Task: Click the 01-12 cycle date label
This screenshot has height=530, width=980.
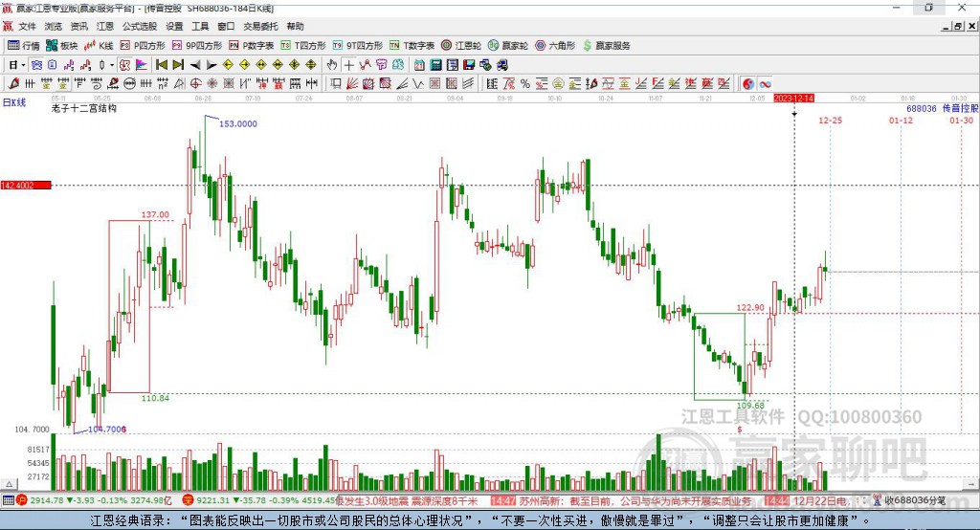Action: (x=901, y=120)
